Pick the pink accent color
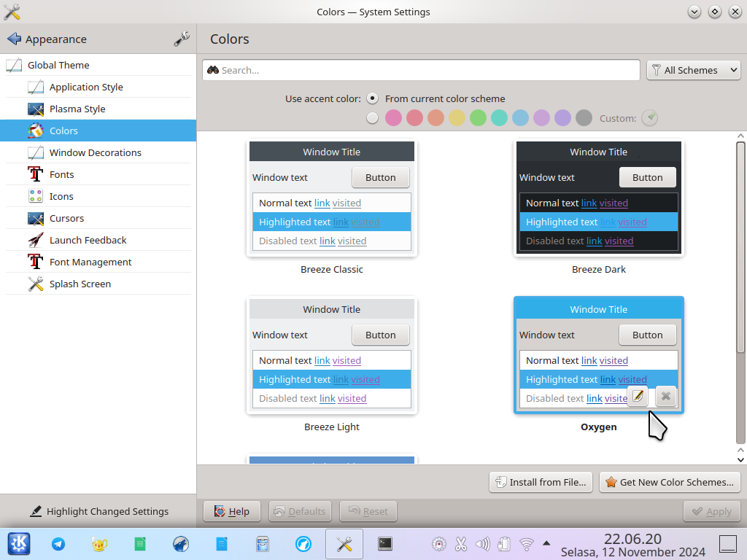Screen dimensions: 747x560 point(393,117)
